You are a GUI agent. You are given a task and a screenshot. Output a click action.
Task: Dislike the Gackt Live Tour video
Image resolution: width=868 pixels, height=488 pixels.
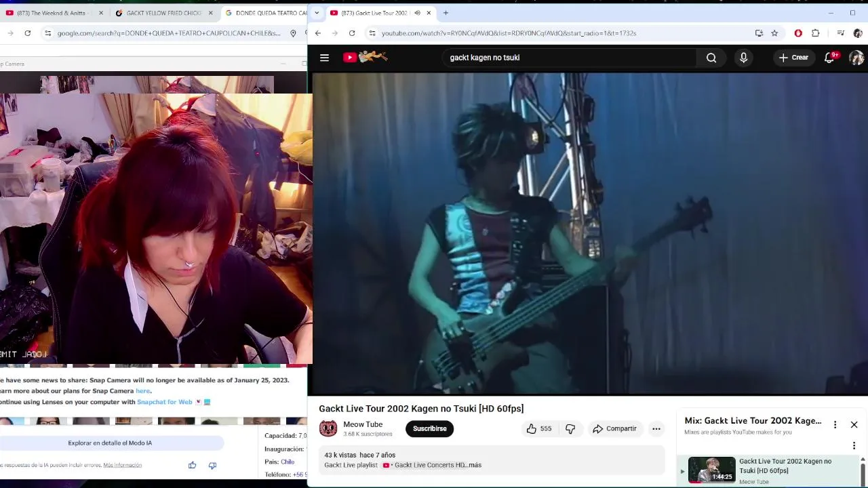[570, 428]
